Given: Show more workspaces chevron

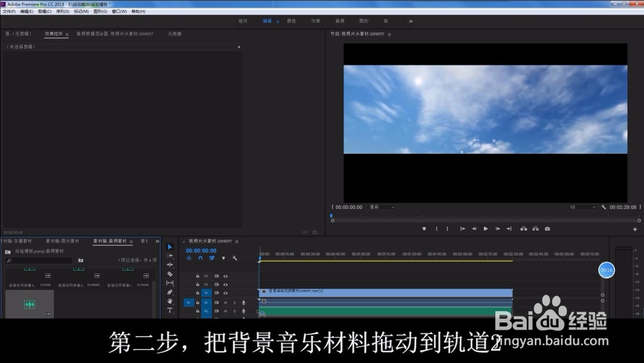Looking at the screenshot, I should (411, 21).
